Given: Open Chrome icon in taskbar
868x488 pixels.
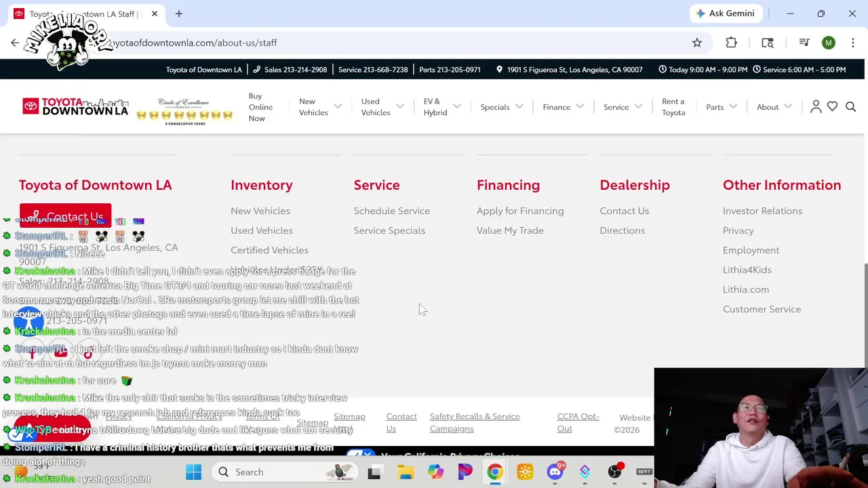Looking at the screenshot, I should [x=495, y=472].
